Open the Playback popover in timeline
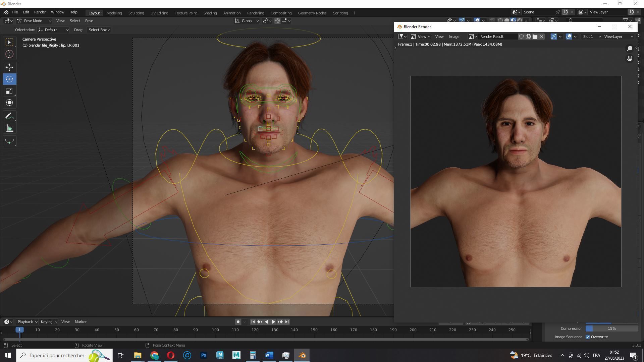This screenshot has height=362, width=644. pyautogui.click(x=27, y=322)
